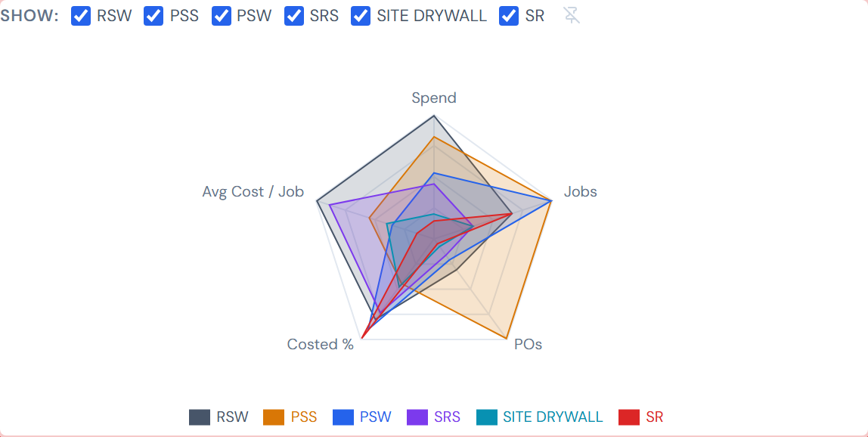This screenshot has width=868, height=437.
Task: Click the Costed % axis label
Action: 320,343
